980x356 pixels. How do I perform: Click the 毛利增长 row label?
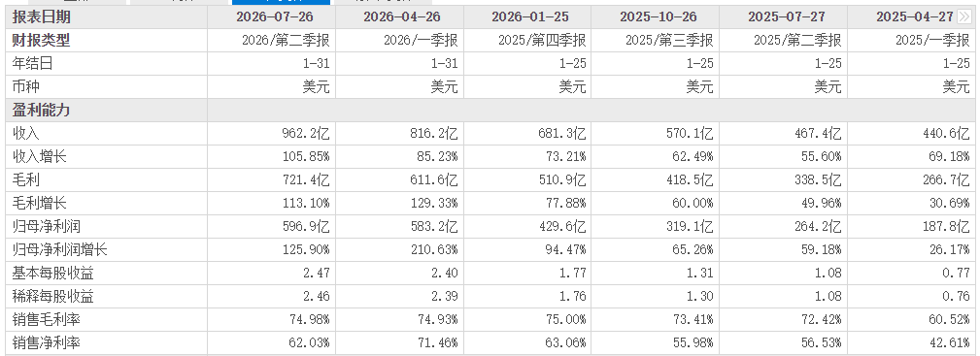40,203
